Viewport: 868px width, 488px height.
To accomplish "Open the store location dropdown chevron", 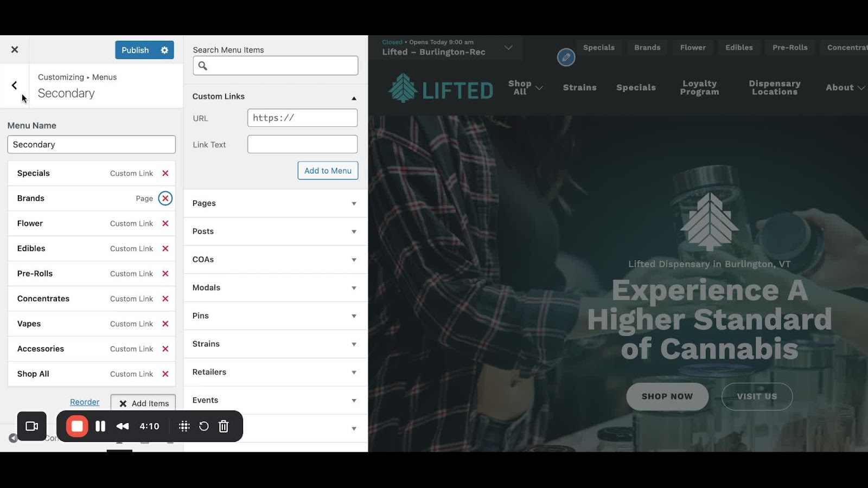I will point(508,48).
